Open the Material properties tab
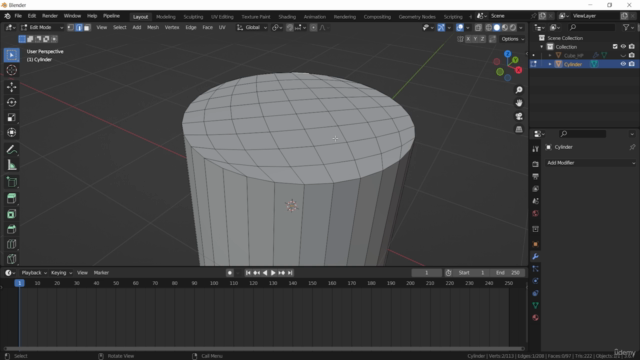Image resolution: width=640 pixels, height=360 pixels. pyautogui.click(x=535, y=318)
